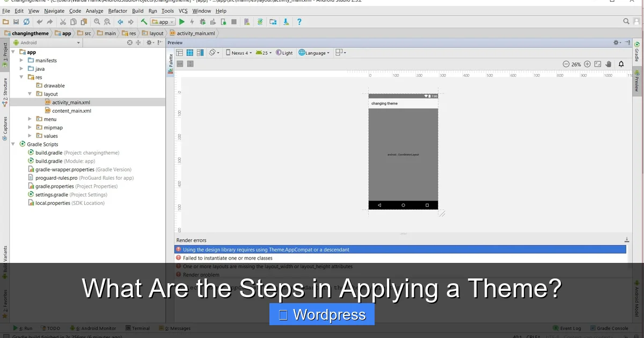Select the Debug app toolbar icon
644x338 pixels.
(x=203, y=21)
